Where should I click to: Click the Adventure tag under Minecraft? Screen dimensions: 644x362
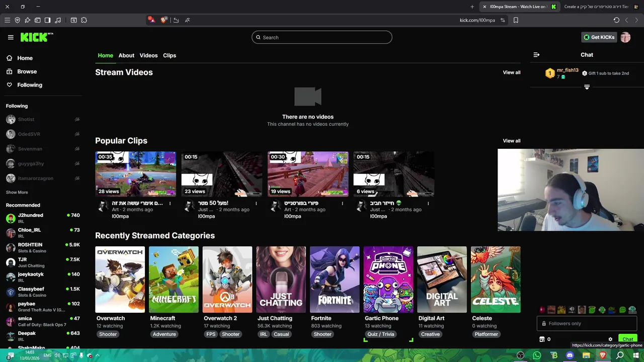coord(164,334)
